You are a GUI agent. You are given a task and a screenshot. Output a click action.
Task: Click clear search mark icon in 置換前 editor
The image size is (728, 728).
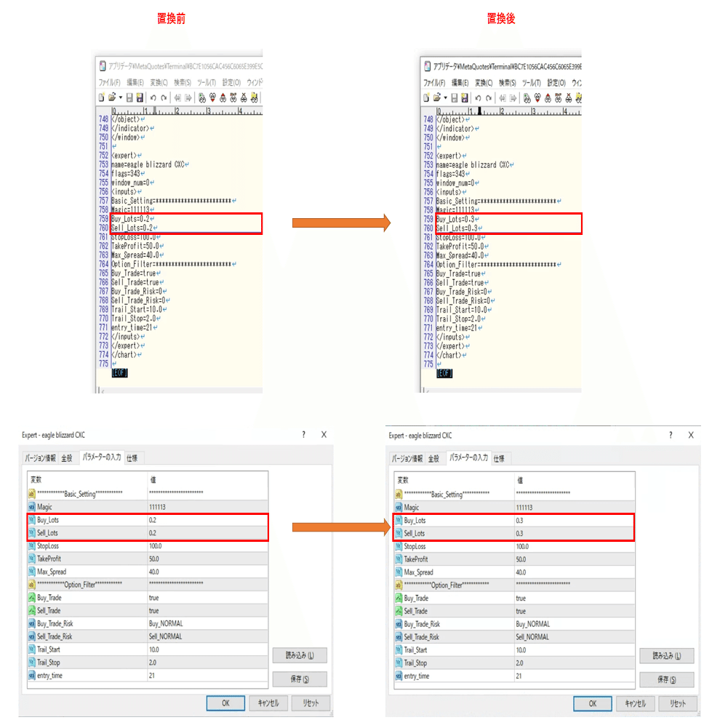[244, 97]
